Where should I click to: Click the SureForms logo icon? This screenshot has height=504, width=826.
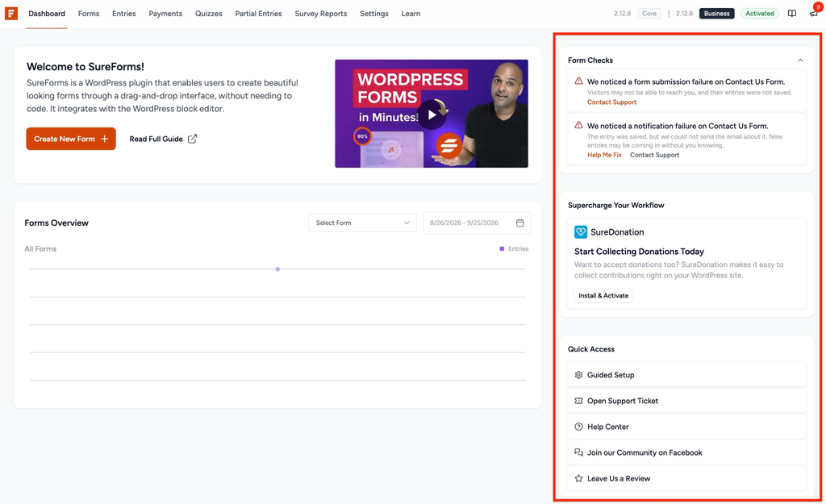(x=11, y=13)
